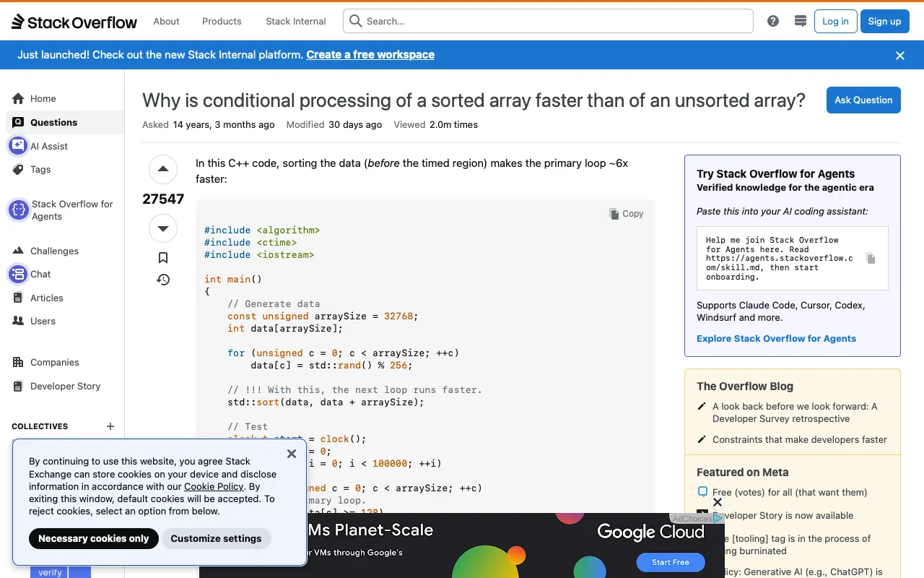The image size is (924, 578).
Task: Focus the search box
Action: [548, 21]
